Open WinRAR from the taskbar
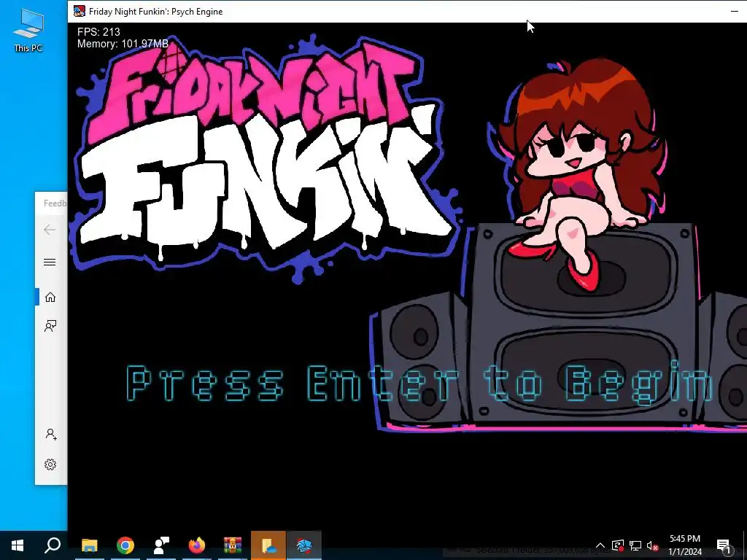Viewport: 747px width, 560px height. pyautogui.click(x=233, y=545)
